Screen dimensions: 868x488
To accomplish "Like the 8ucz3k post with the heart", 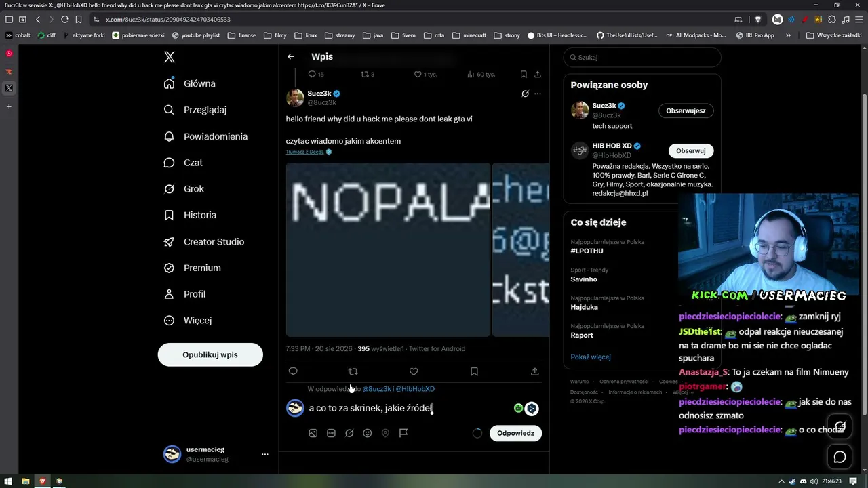I will [x=414, y=371].
